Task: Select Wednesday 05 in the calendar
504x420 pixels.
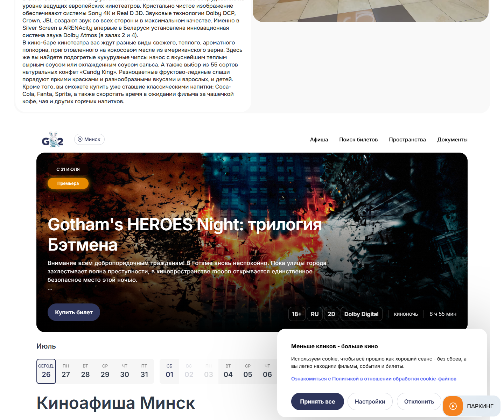Action: click(x=248, y=371)
